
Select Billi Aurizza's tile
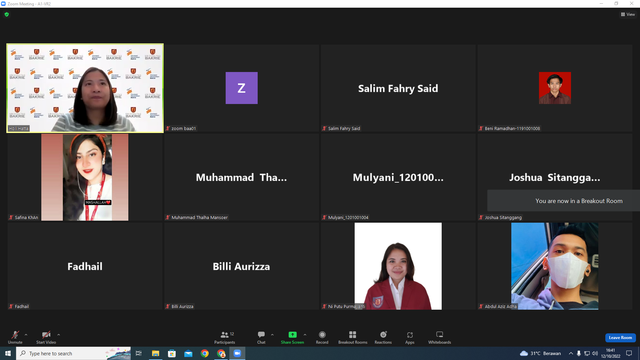(x=241, y=266)
